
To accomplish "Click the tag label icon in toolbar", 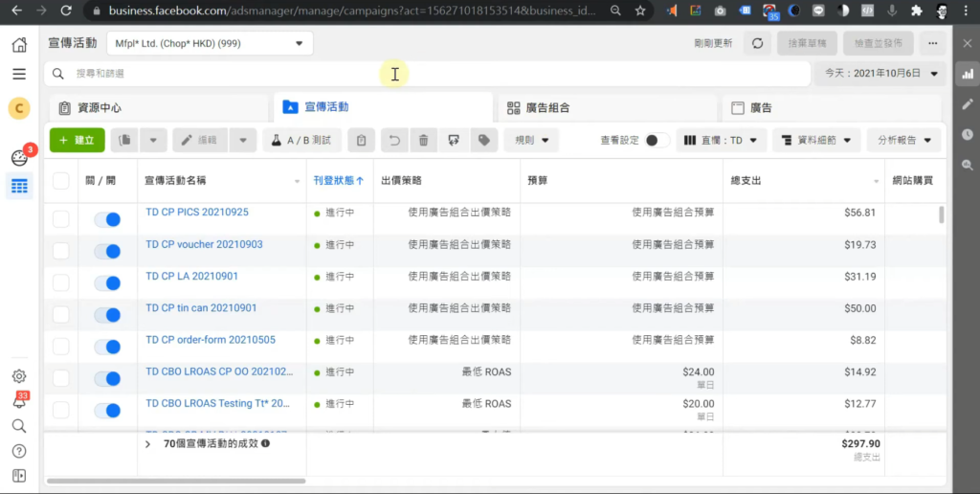I will point(483,140).
